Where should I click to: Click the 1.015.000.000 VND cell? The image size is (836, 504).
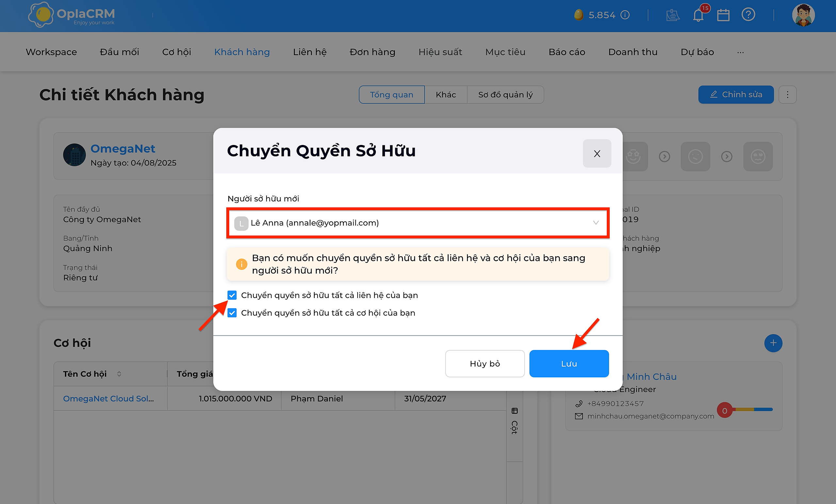pos(235,399)
